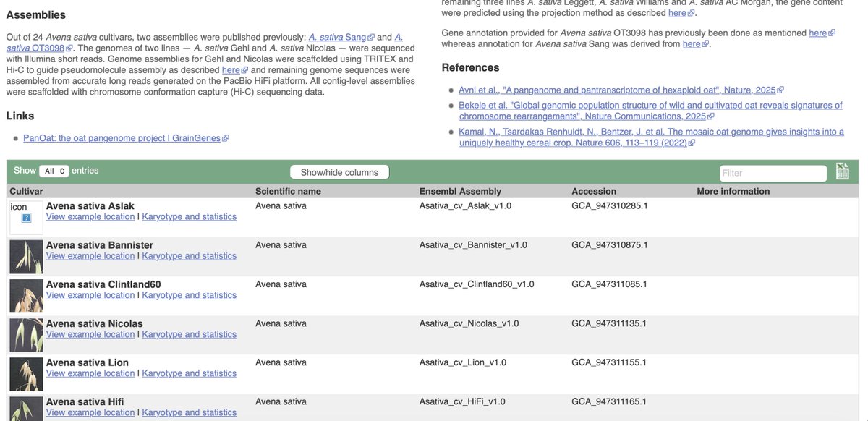This screenshot has height=421, width=868.
Task: Follow the 'here' link for the projection method
Action: tap(681, 12)
